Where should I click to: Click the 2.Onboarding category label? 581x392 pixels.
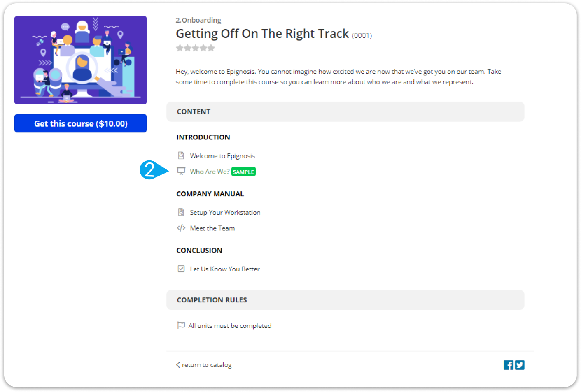[198, 20]
